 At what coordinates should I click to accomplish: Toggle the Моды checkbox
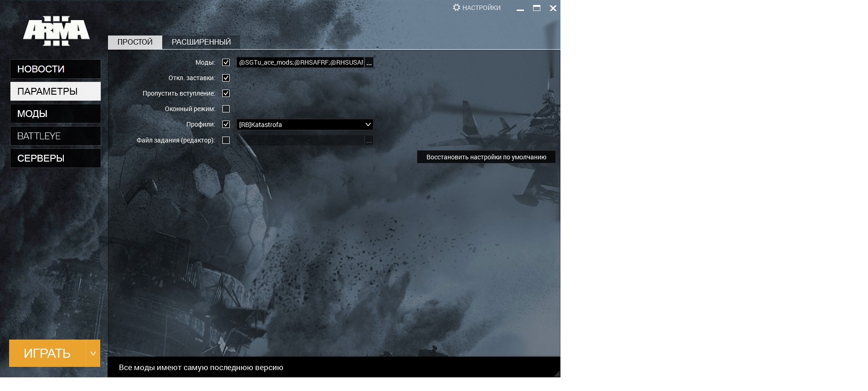(226, 62)
